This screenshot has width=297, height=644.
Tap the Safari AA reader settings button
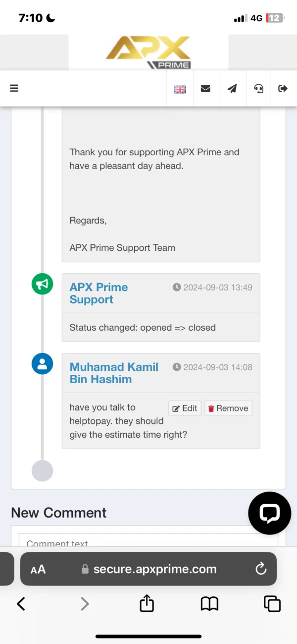coord(38,569)
